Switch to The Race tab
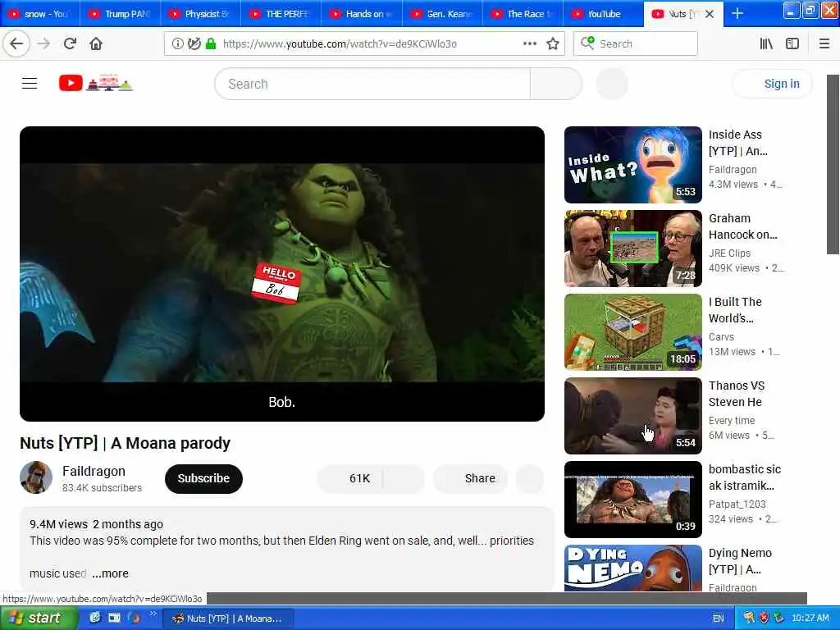840x630 pixels. [x=523, y=14]
